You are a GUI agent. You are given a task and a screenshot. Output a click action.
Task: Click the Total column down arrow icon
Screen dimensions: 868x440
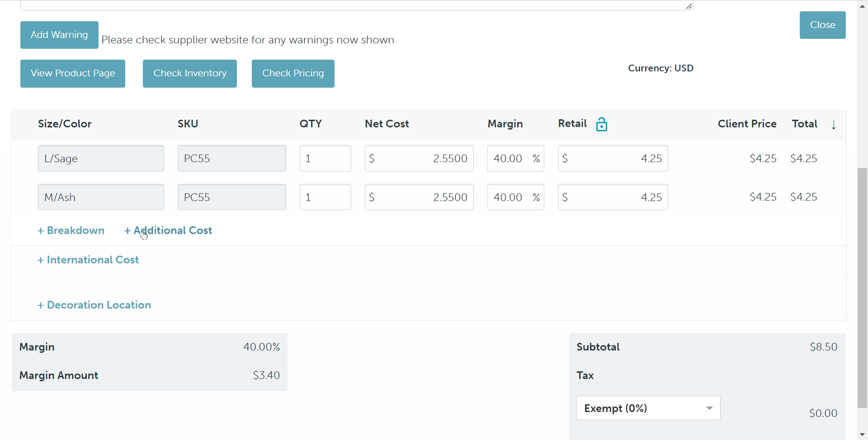pos(833,125)
